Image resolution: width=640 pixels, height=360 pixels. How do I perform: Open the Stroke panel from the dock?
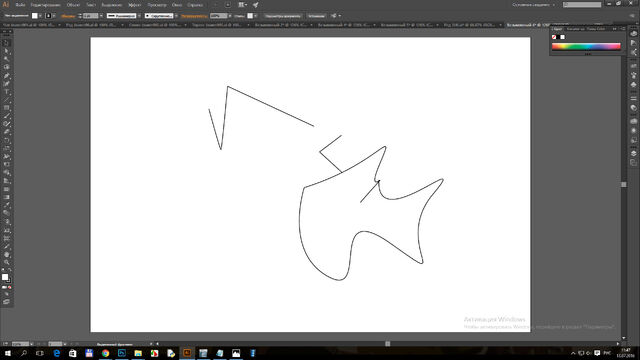tap(633, 98)
